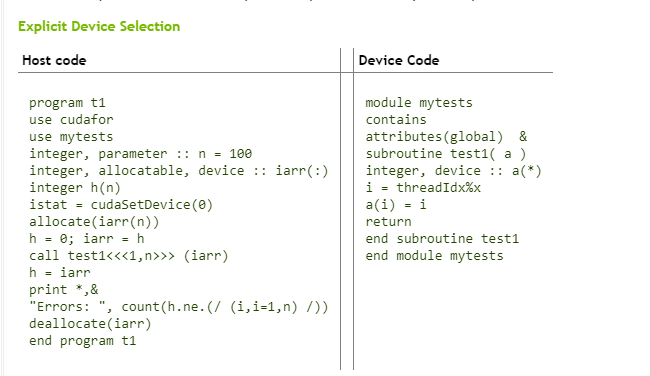Click the 'use cudafor' code line
Viewport: 650px width, 376px height.
pos(71,120)
